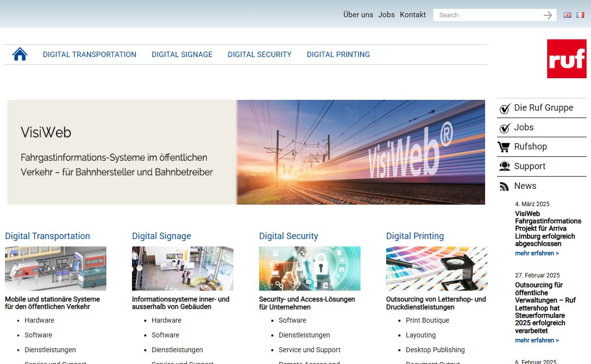Open Über uns in the top bar
This screenshot has width=591, height=364.
point(358,15)
